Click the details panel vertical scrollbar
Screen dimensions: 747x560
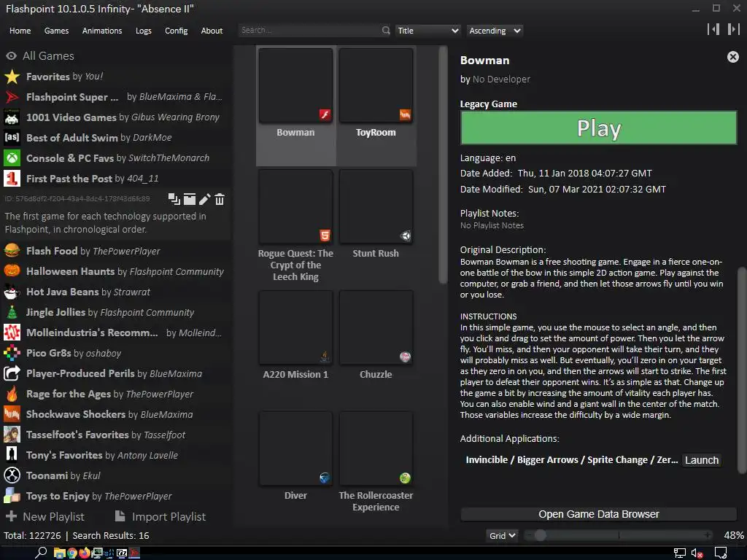(x=741, y=370)
